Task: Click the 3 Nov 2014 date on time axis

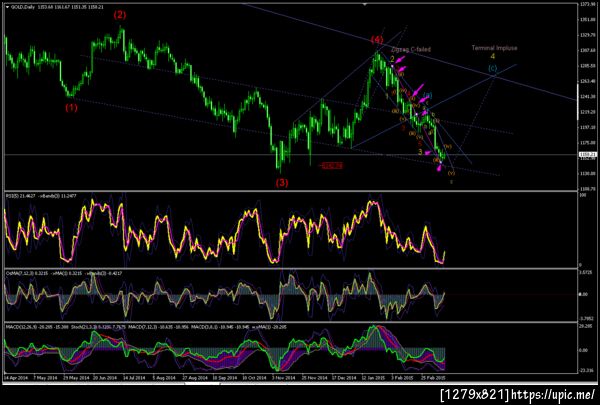Action: coord(284,377)
